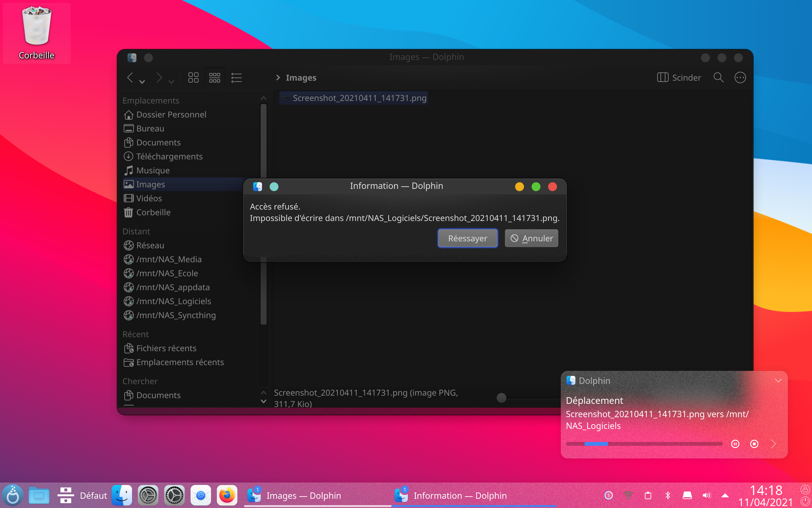This screenshot has width=812, height=508.
Task: Open the Défaut activity switcher
Action: click(82, 496)
